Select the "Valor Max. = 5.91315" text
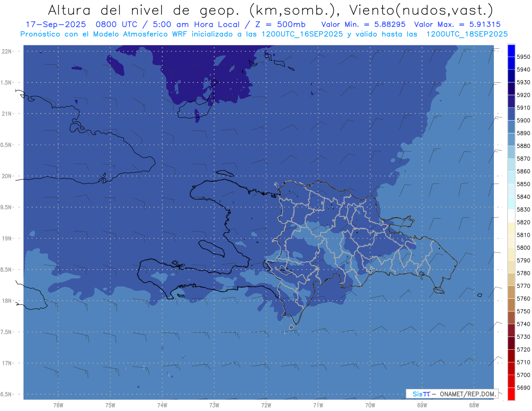The image size is (532, 411). tap(457, 24)
